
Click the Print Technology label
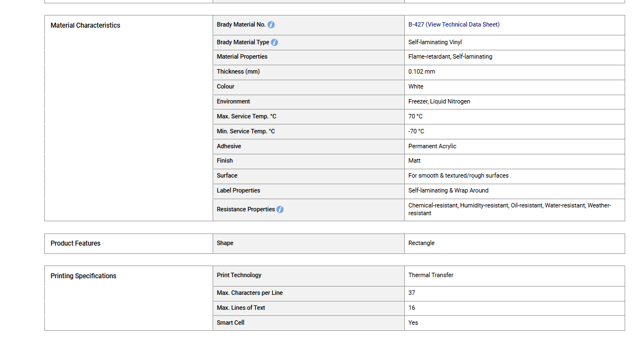pyautogui.click(x=239, y=275)
